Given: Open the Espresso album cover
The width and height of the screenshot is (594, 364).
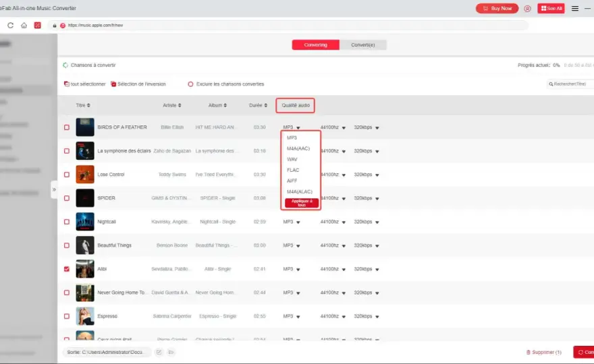Looking at the screenshot, I should (x=85, y=316).
